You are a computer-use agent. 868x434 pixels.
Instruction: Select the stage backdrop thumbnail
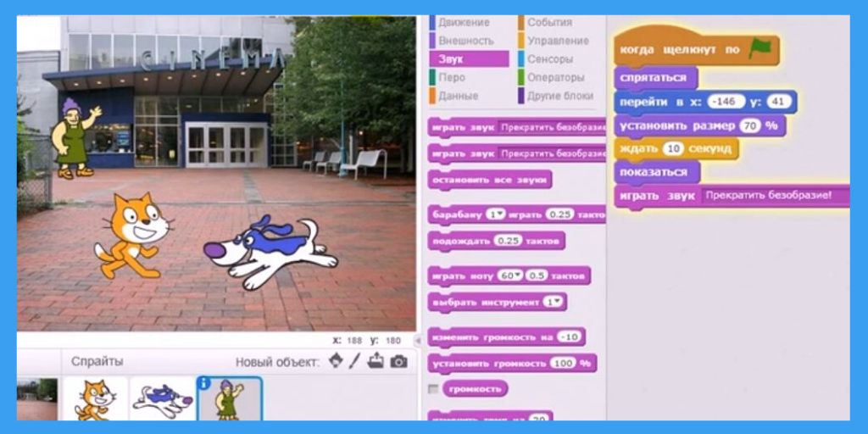[x=37, y=399]
